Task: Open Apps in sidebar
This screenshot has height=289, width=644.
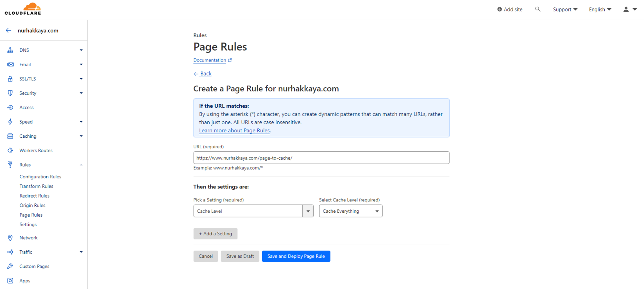Action: pos(25,281)
